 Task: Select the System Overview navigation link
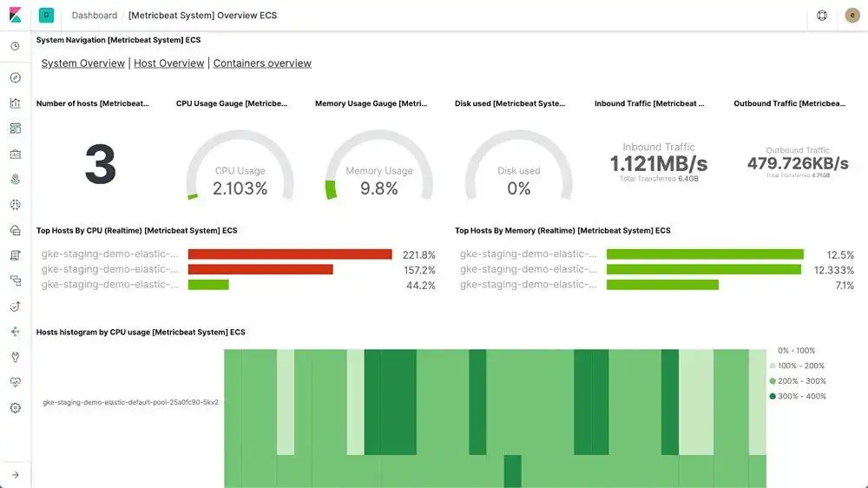(x=83, y=63)
